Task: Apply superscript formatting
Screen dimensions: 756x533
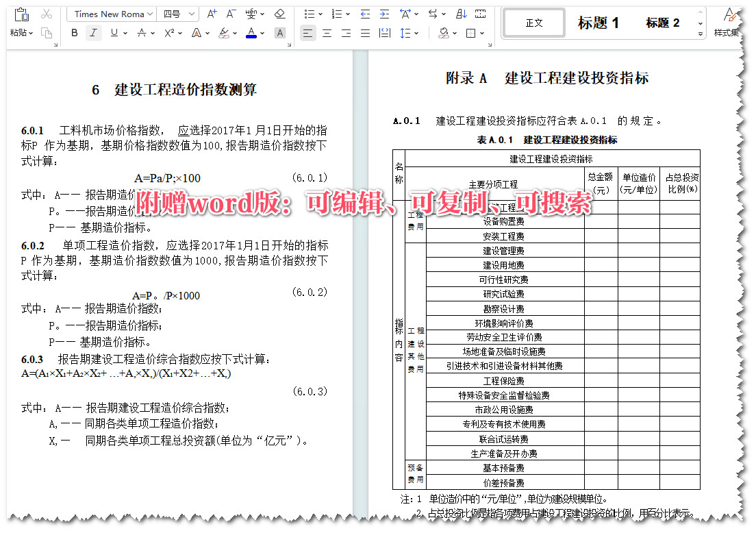Action: 168,32
